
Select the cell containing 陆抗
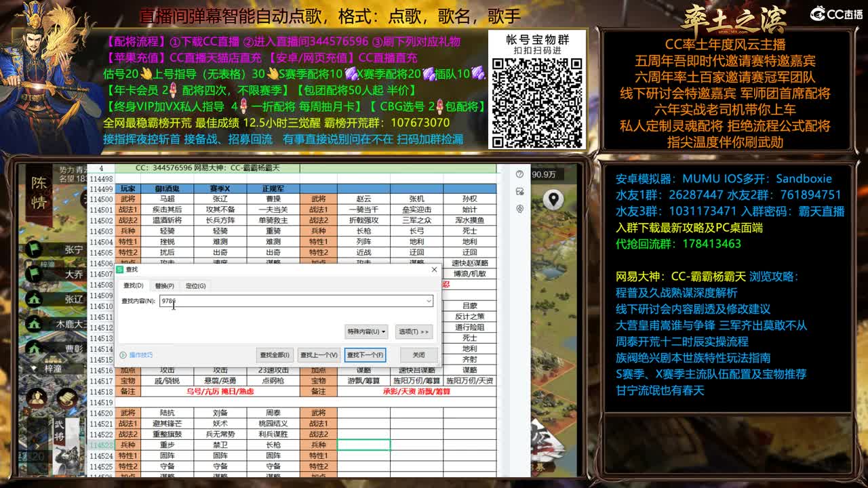167,413
